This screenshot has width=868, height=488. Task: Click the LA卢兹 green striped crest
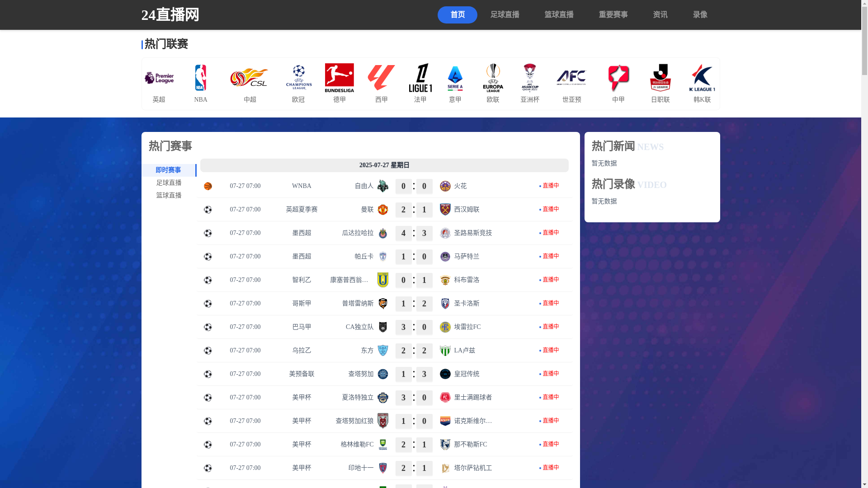[445, 351]
